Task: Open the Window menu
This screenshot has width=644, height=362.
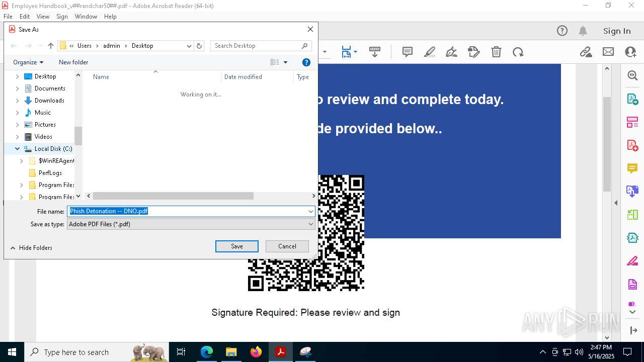Action: pos(86,17)
